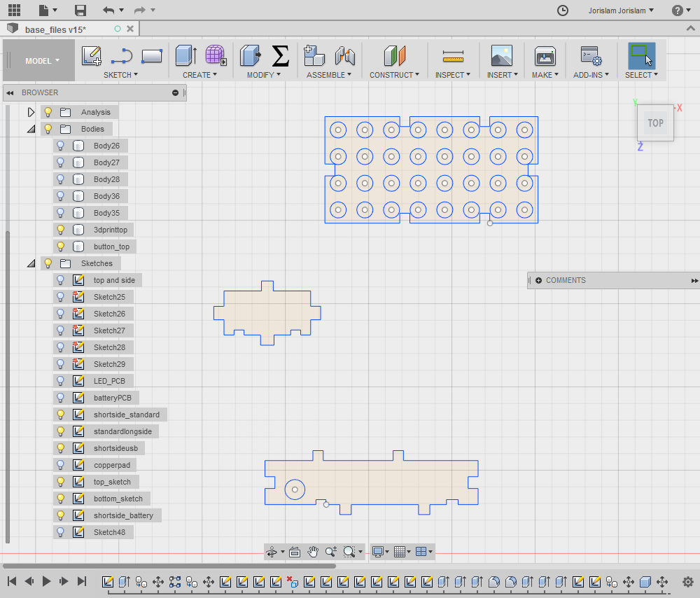Click the Joint tool icon
The image size is (700, 598).
pos(344,56)
